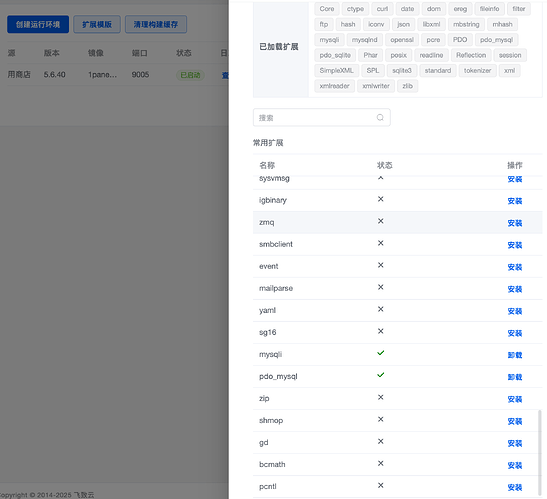This screenshot has height=499, width=547.
Task: Click the green check for pdo_mysql
Action: coord(381,375)
